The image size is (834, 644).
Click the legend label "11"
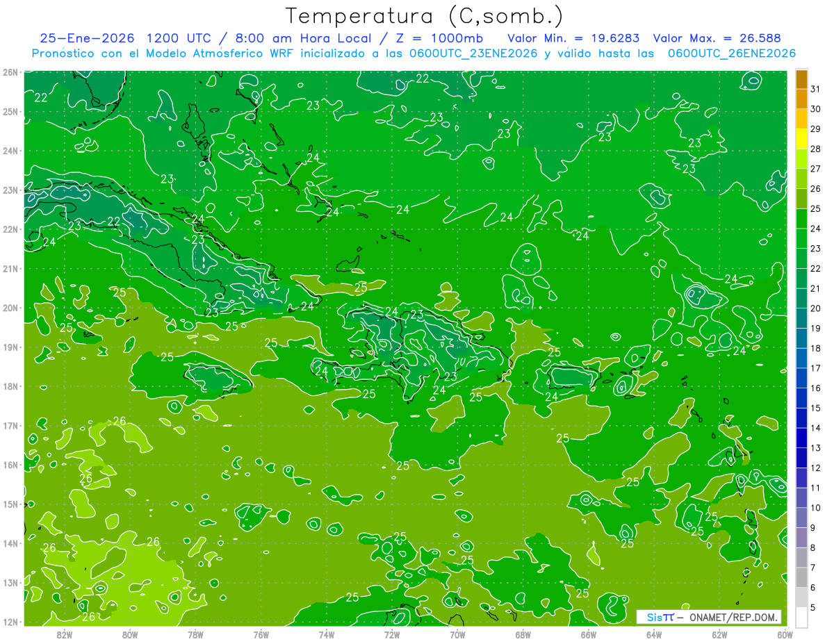point(815,488)
